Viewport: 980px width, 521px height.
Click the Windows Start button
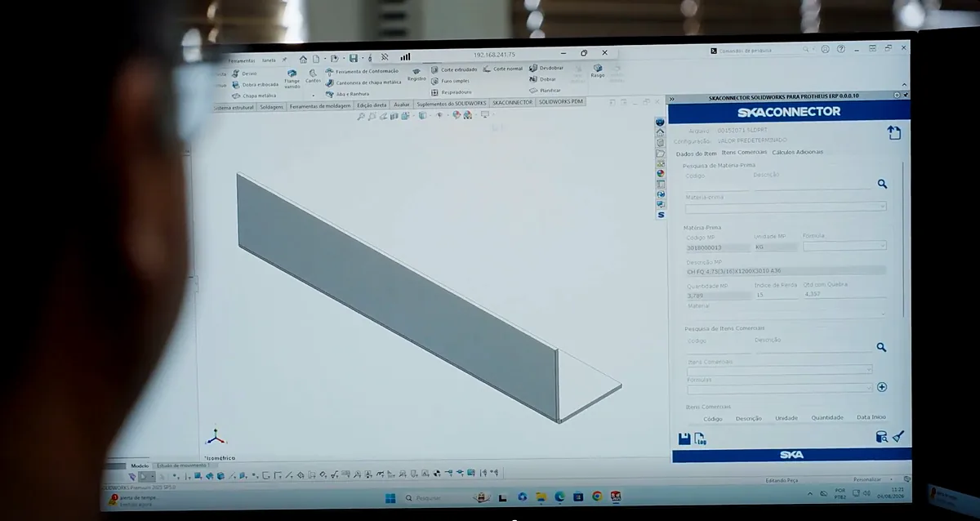click(x=390, y=498)
